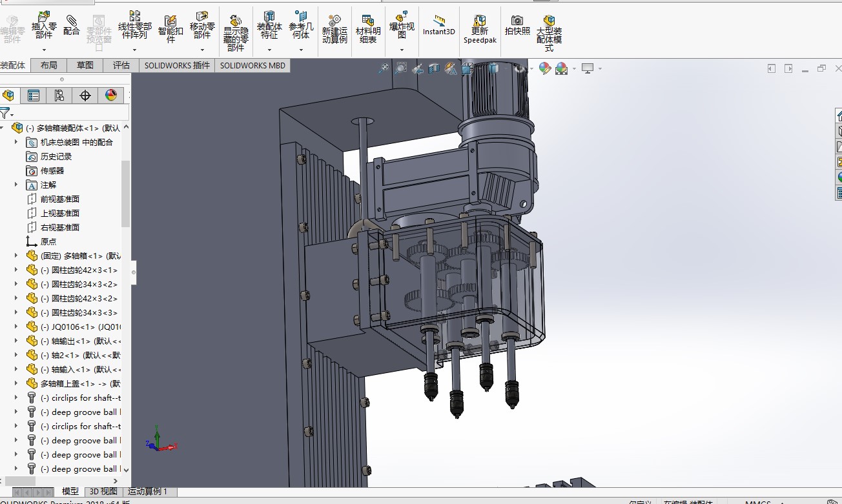Open ConfigurationManager tab icon
The width and height of the screenshot is (842, 504).
click(59, 96)
